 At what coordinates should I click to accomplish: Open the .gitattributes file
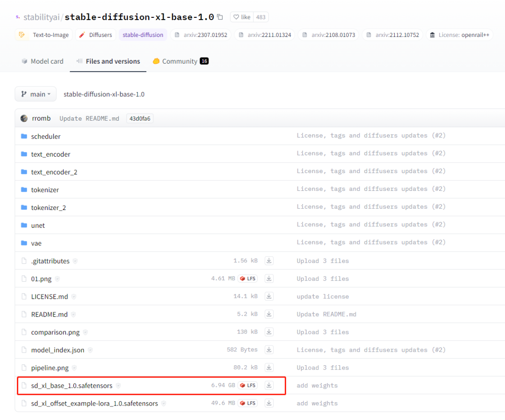50,261
